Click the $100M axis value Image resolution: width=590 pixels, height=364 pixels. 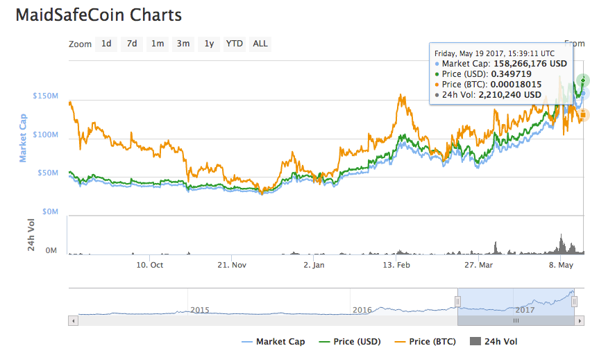tap(46, 135)
